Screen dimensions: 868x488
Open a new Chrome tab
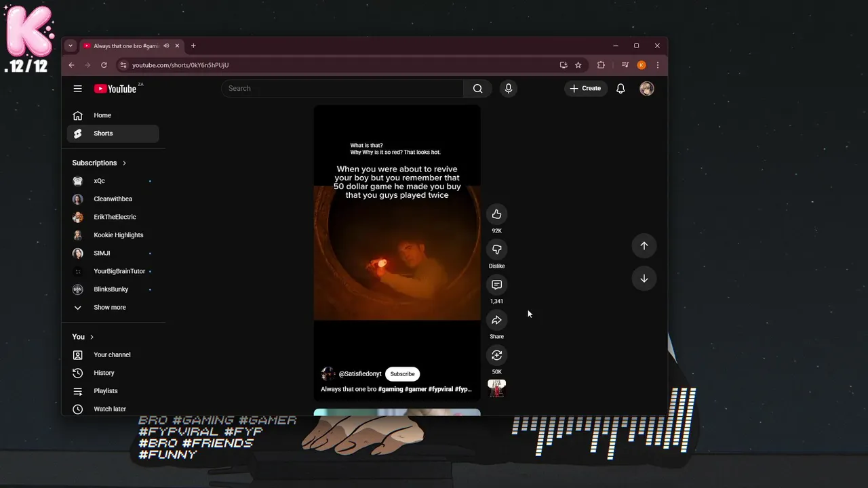pos(193,46)
